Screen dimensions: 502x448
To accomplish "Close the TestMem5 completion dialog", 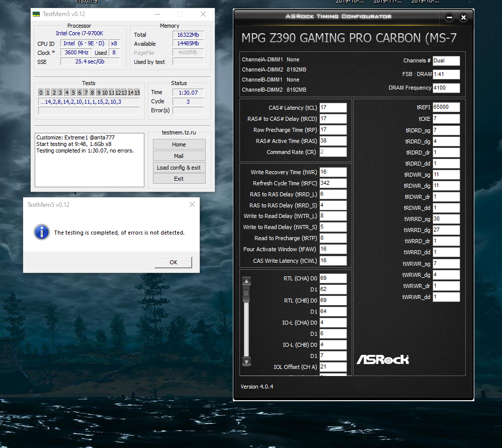I will [192, 204].
